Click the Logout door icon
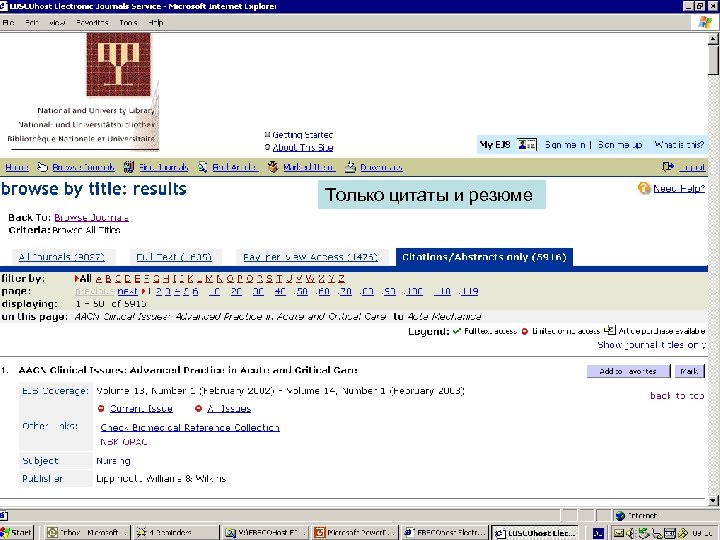 (x=668, y=167)
